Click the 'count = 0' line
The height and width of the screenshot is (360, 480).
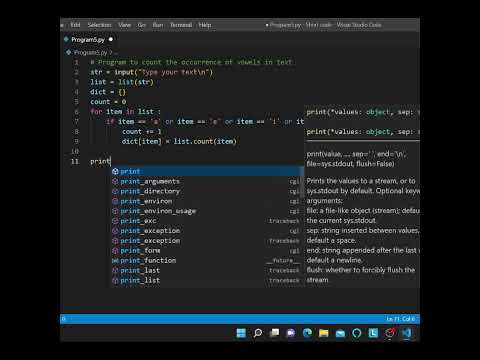pyautogui.click(x=108, y=102)
